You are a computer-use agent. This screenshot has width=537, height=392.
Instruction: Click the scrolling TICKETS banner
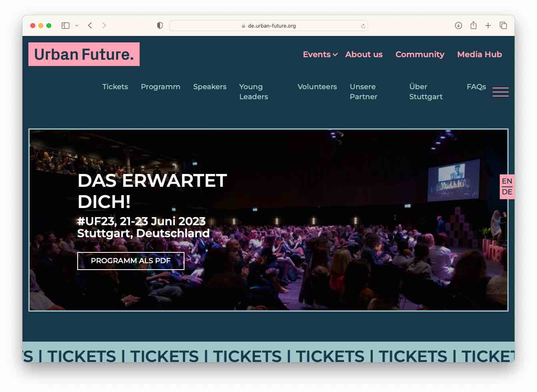tap(268, 352)
